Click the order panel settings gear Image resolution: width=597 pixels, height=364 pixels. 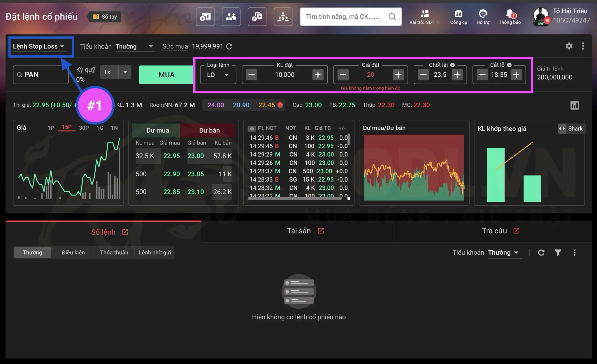click(569, 46)
